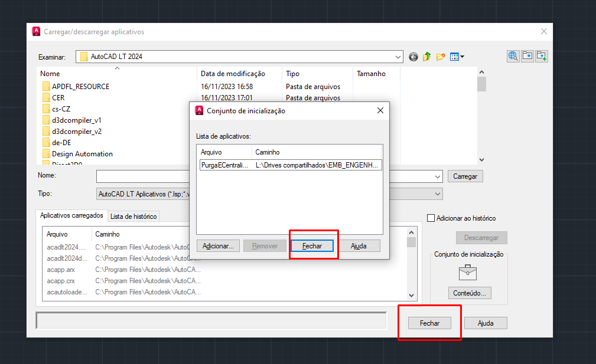Click the startup suite briefcase icon

coord(467,272)
